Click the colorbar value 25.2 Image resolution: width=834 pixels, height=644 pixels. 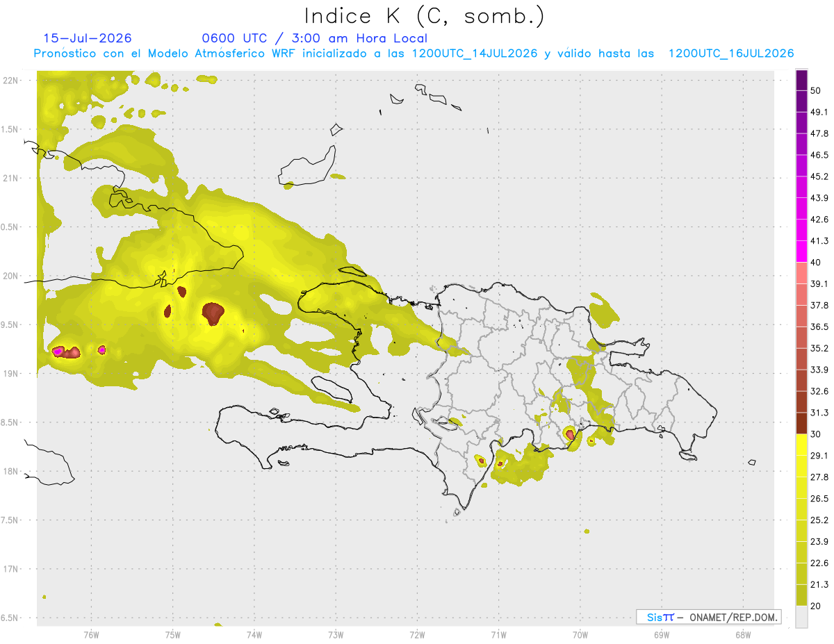[x=819, y=520]
